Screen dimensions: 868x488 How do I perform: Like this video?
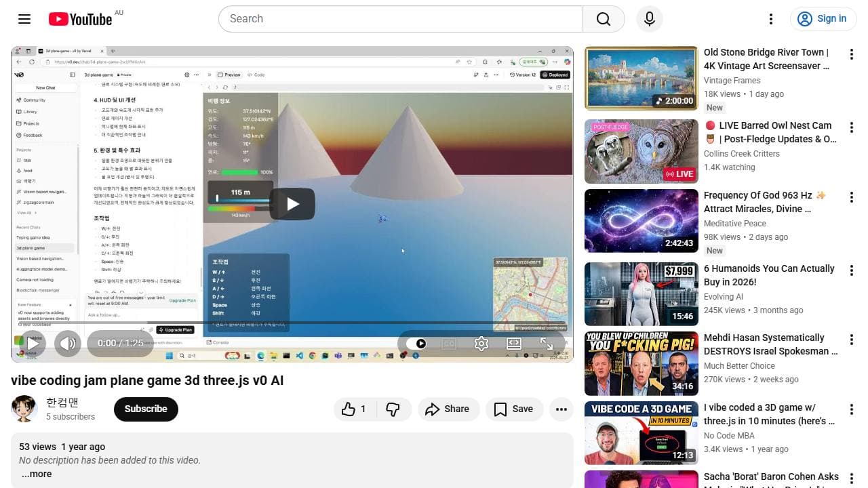tap(353, 409)
